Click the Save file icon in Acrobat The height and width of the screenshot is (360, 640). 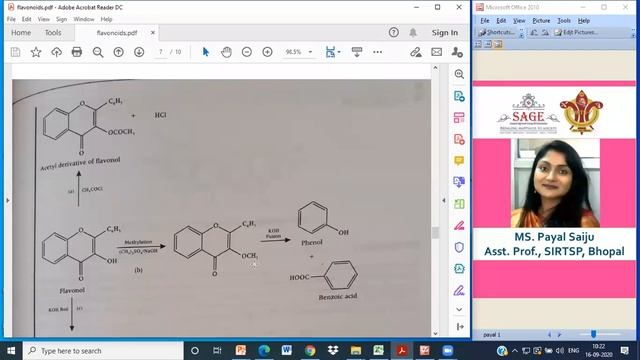pos(16,52)
